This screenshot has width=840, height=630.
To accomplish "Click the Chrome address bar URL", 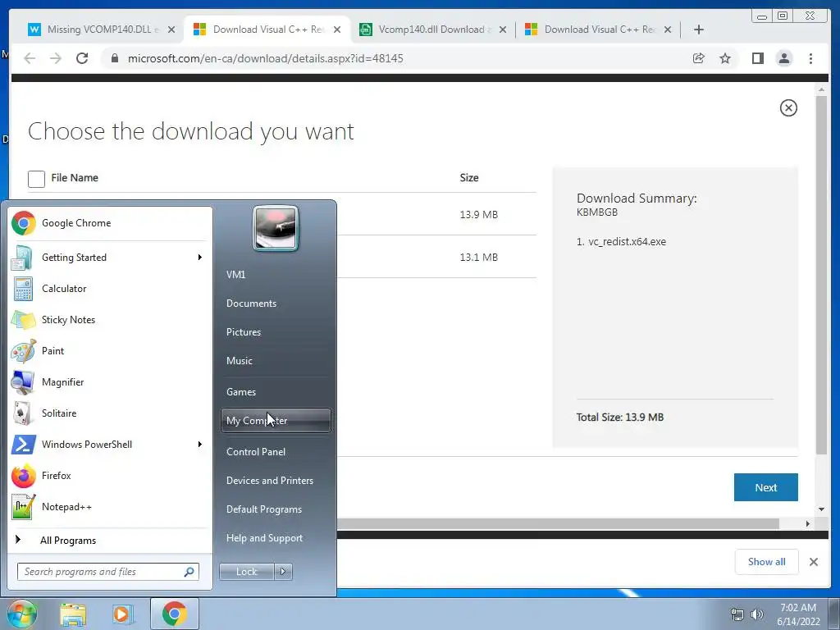I will 265,58.
